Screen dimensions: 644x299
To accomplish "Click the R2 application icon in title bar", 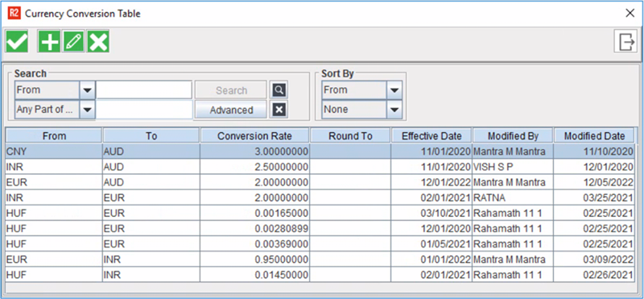I will (14, 13).
